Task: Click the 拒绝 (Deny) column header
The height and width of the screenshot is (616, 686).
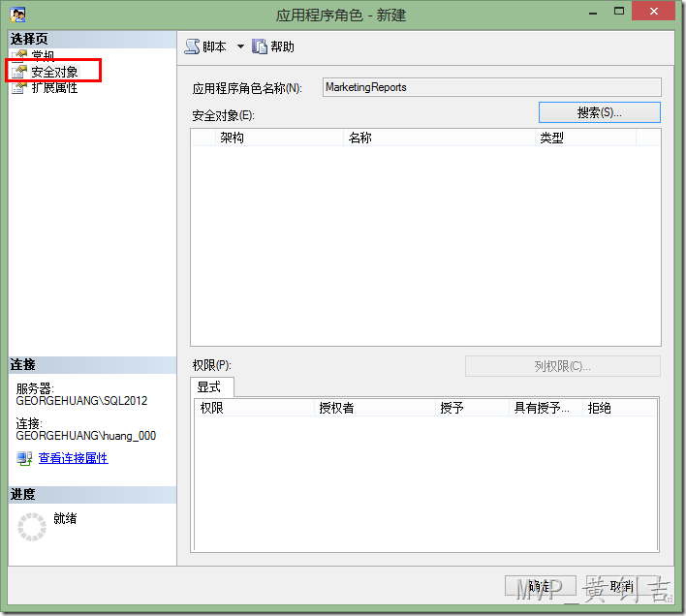Action: [x=619, y=408]
